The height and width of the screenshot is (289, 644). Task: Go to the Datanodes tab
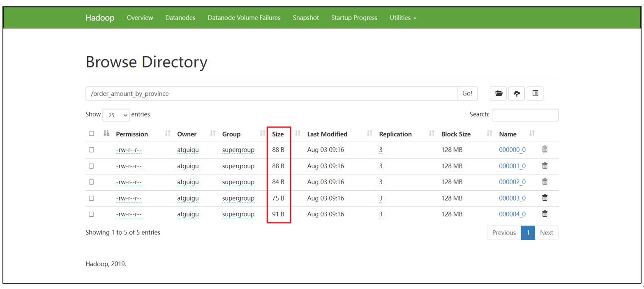[x=180, y=18]
